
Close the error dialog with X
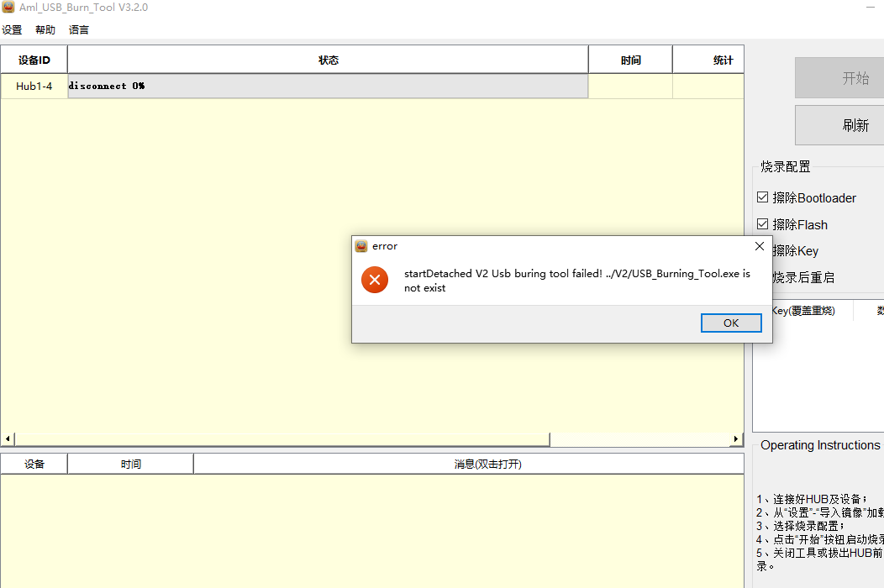click(760, 246)
